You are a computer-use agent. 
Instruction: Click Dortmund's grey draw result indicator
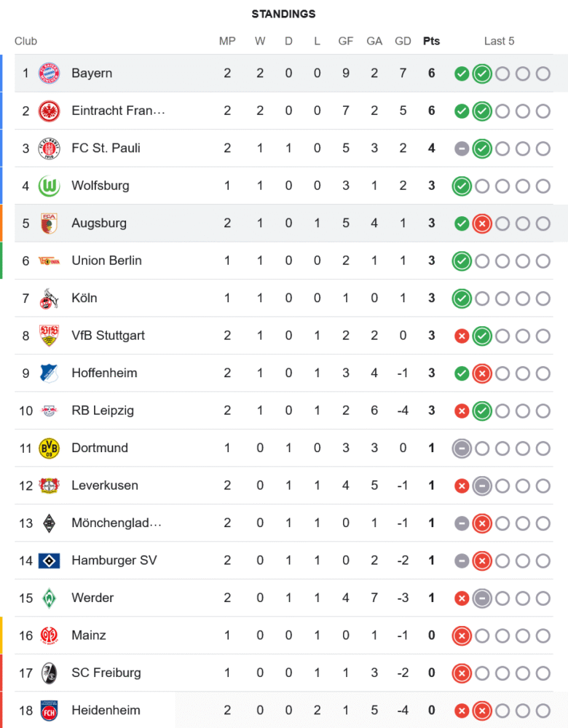pyautogui.click(x=461, y=448)
